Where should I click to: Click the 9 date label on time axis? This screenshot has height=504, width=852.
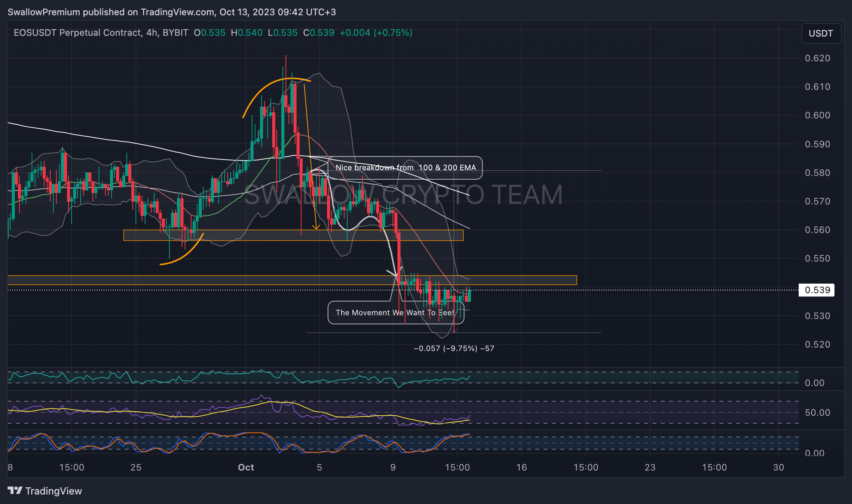point(393,467)
